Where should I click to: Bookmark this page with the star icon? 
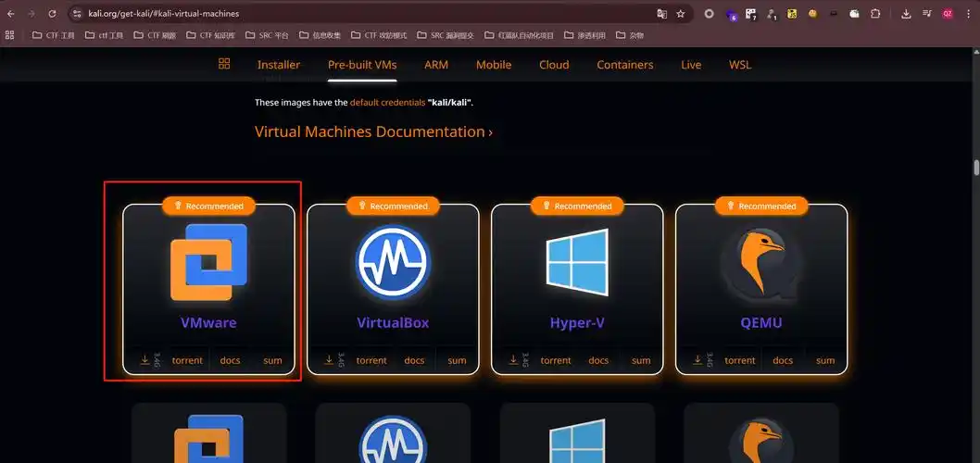681,14
